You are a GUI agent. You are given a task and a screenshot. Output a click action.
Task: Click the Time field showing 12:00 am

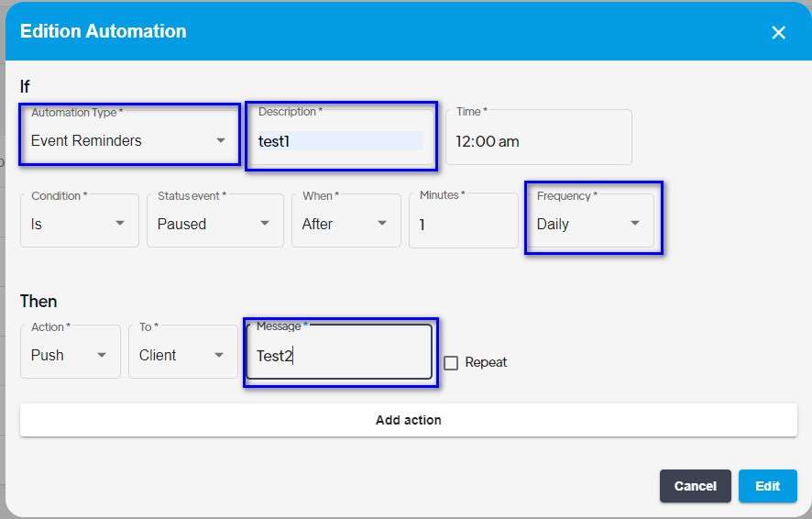539,138
